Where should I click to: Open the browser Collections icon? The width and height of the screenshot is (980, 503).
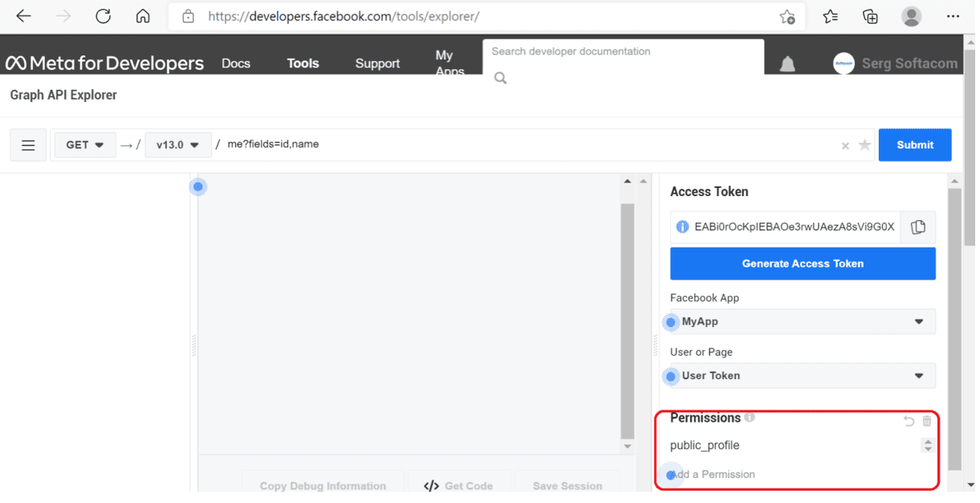(x=871, y=16)
